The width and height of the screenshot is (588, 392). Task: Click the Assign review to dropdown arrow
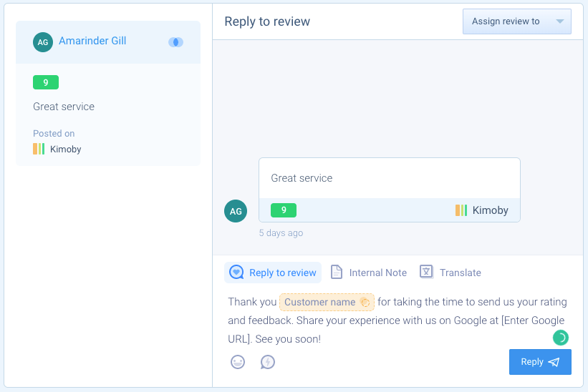click(560, 21)
